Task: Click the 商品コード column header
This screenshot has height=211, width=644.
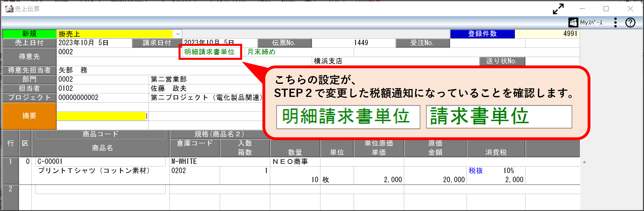Action: click(x=101, y=135)
